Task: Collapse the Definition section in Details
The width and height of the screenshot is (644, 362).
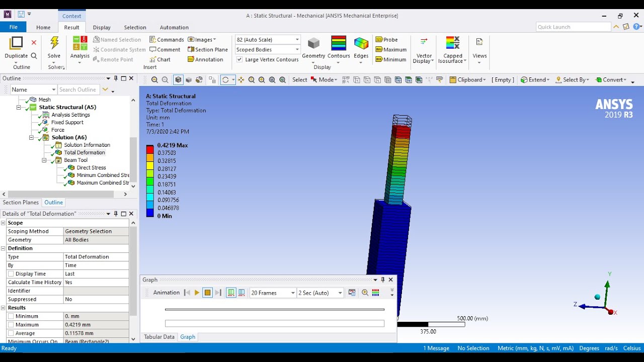Action: pos(4,248)
